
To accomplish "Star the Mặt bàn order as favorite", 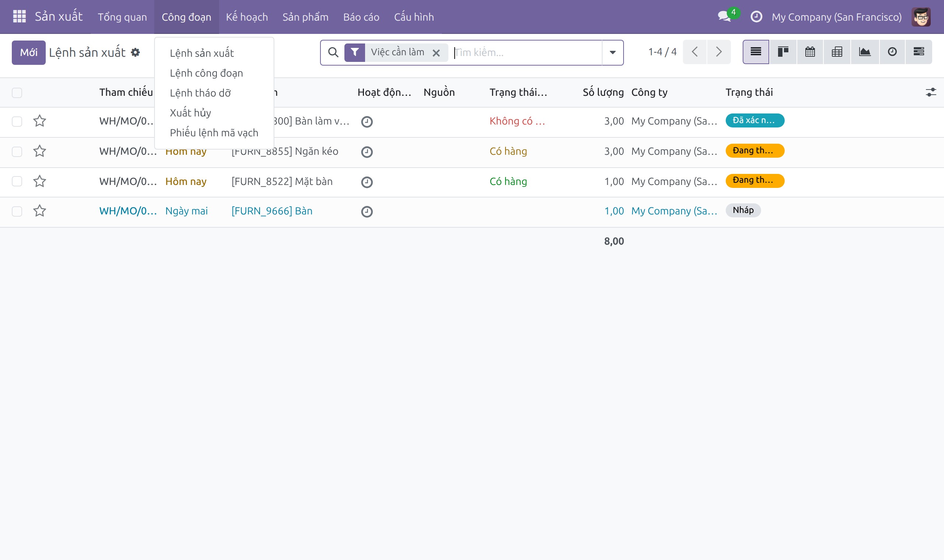I will coord(40,181).
